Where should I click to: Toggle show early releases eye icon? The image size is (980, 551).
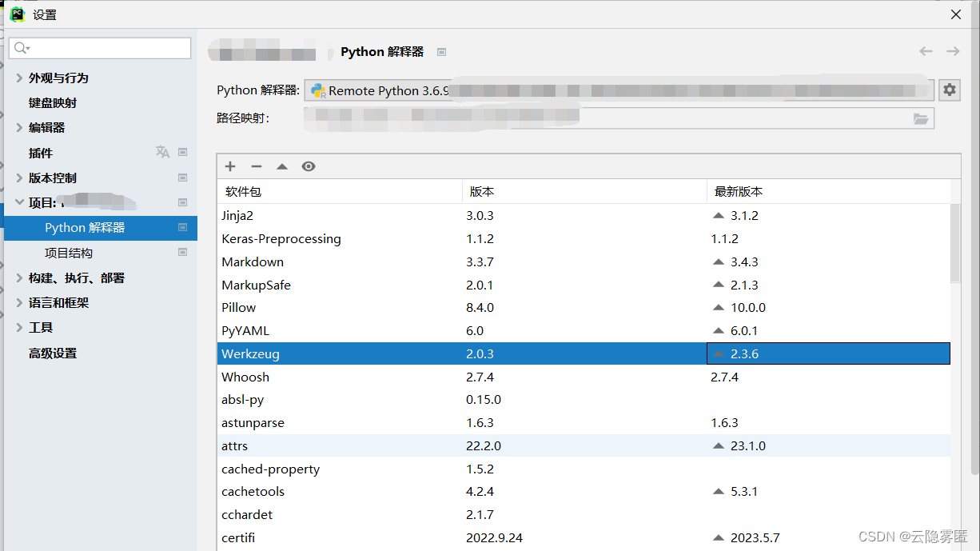[309, 166]
